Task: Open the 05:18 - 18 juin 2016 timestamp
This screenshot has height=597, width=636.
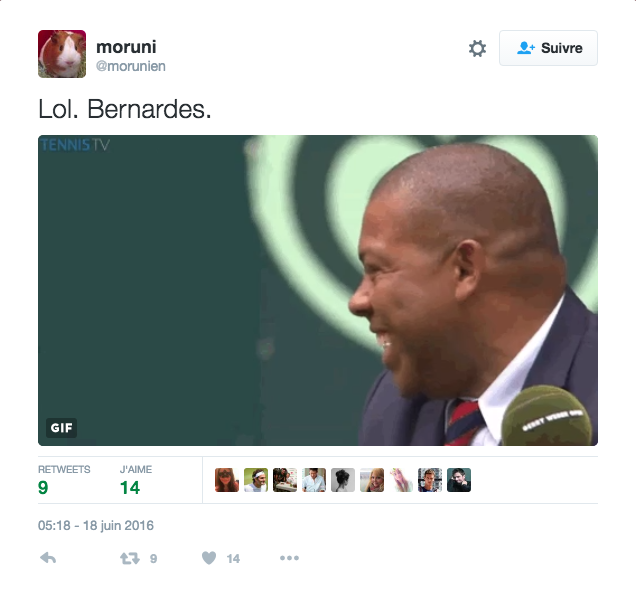Action: [x=96, y=526]
